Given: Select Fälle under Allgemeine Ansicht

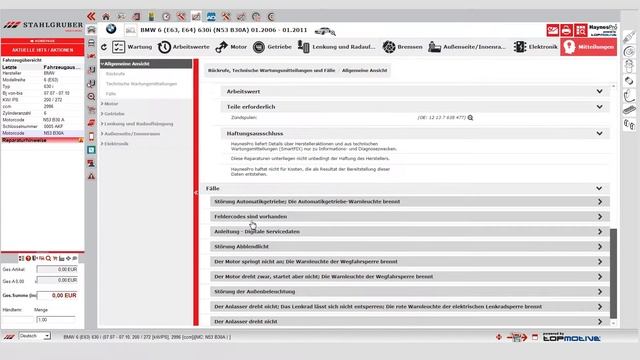Looking at the screenshot, I should point(111,94).
